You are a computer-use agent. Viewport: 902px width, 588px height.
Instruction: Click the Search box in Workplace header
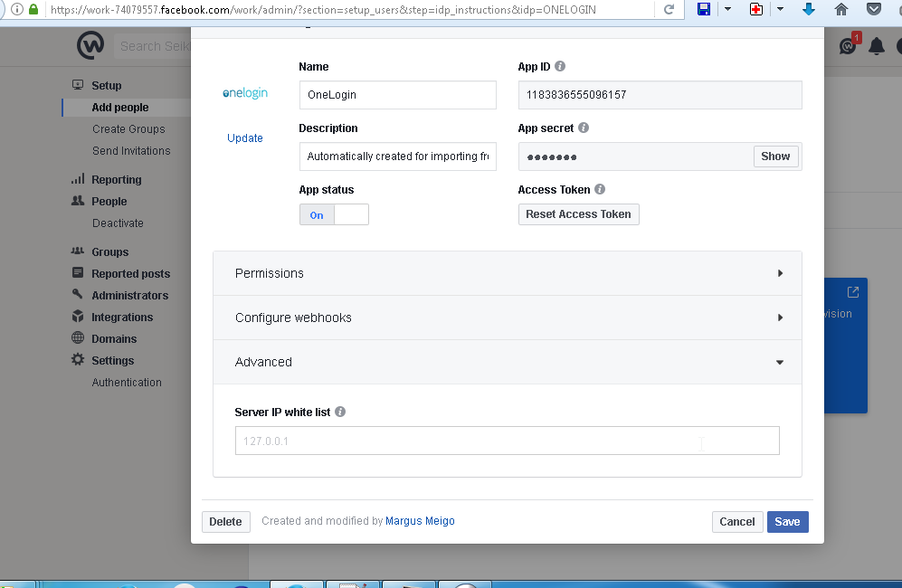pos(153,46)
